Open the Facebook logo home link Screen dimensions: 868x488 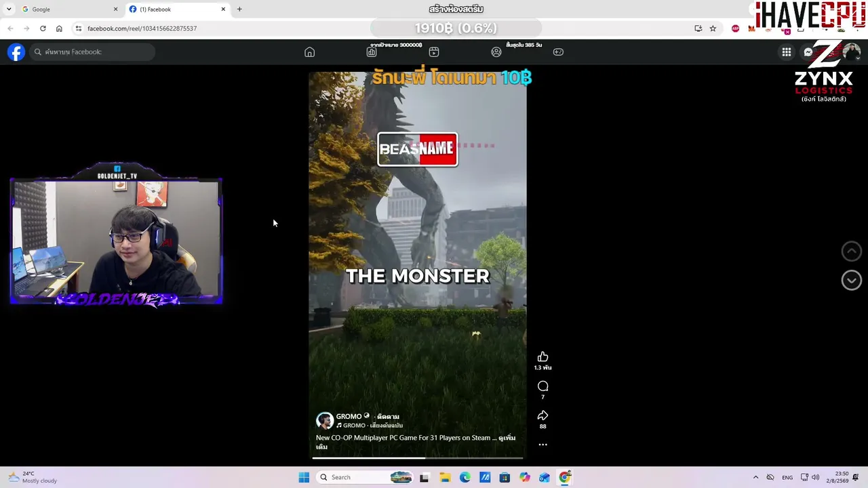[x=16, y=52]
